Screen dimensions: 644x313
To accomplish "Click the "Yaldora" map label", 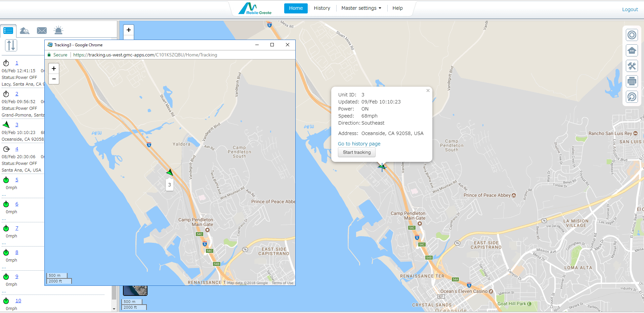I will point(181,144).
